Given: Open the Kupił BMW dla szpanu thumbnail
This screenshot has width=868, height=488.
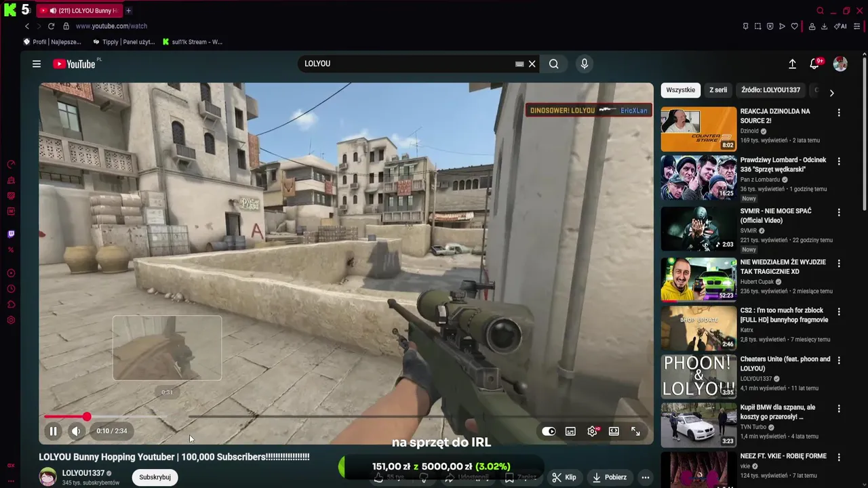Looking at the screenshot, I should [698, 424].
